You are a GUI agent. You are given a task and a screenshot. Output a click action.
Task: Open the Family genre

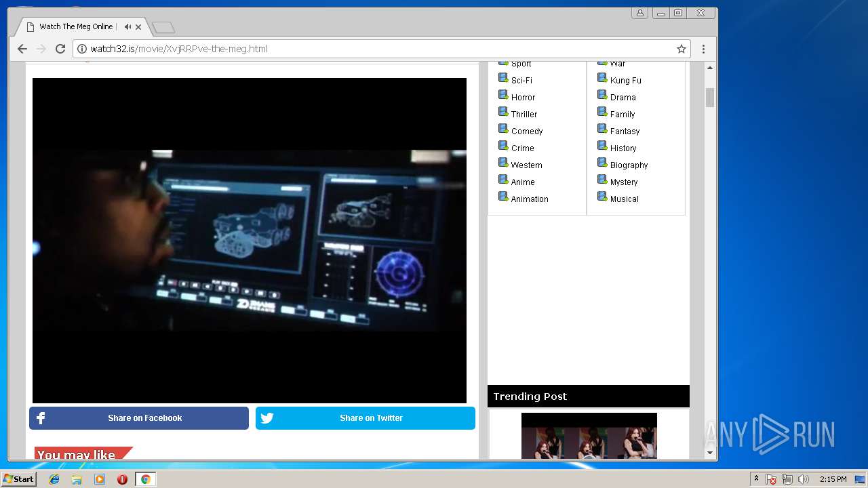(623, 114)
